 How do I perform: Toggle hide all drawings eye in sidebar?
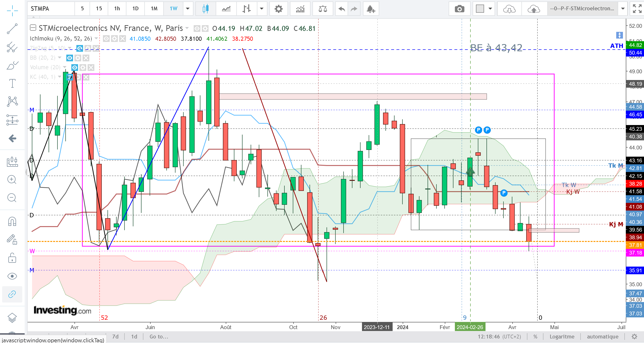[x=12, y=276]
